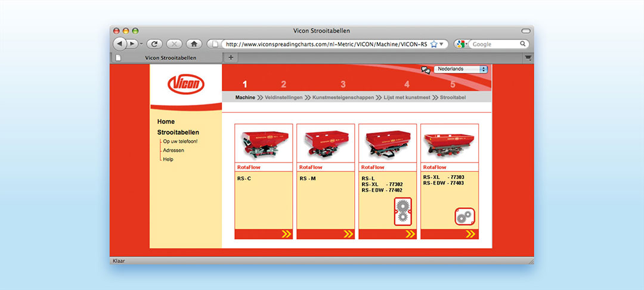Click the Google search field
Image resolution: width=644 pixels, height=290 pixels.
(x=496, y=44)
